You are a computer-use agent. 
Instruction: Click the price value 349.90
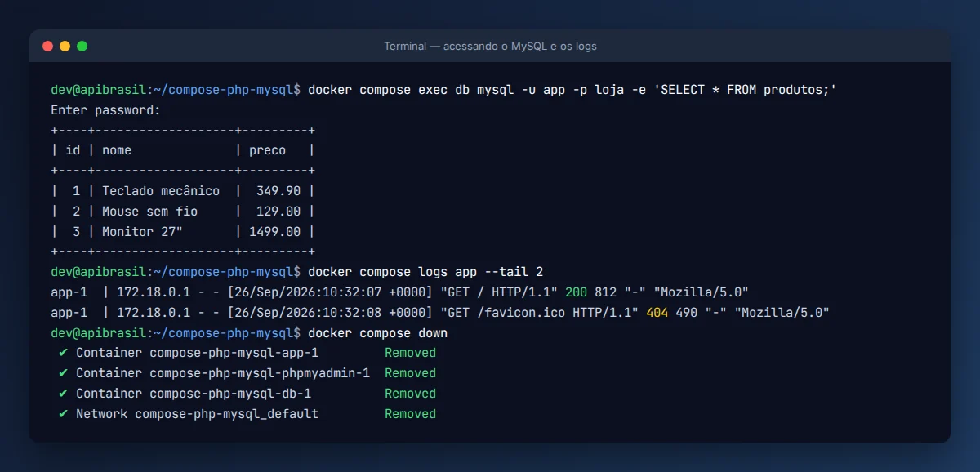tap(278, 191)
